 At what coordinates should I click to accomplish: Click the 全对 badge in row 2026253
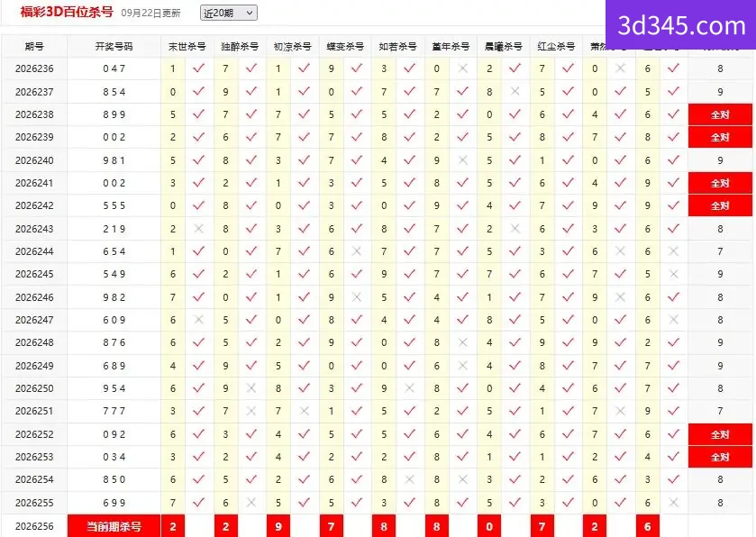pos(720,457)
